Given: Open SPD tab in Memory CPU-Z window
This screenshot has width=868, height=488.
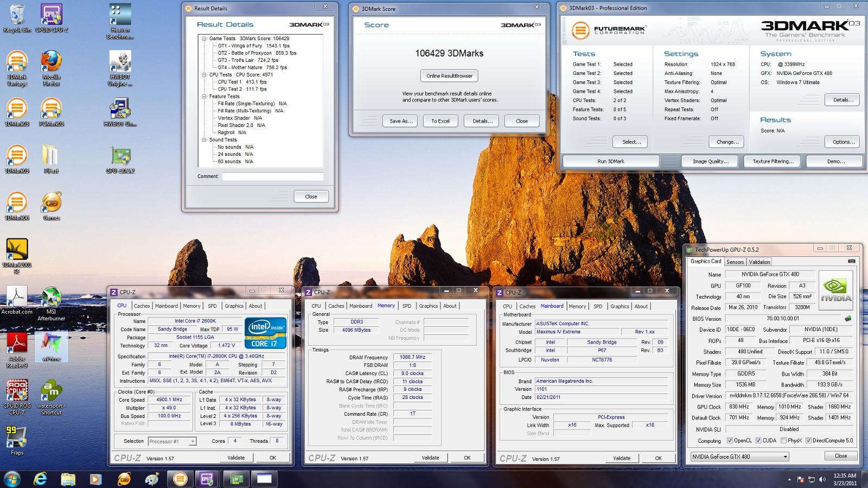Looking at the screenshot, I should (x=406, y=306).
